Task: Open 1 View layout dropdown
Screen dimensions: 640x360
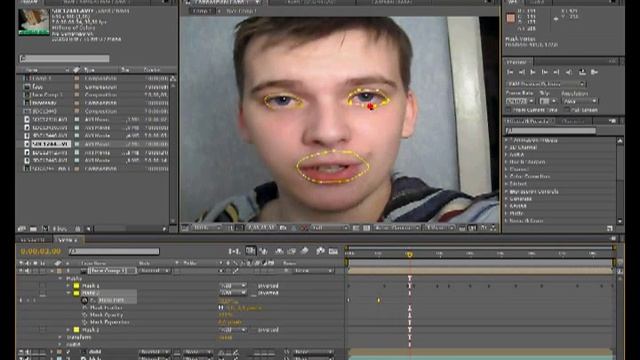Action: click(x=439, y=228)
